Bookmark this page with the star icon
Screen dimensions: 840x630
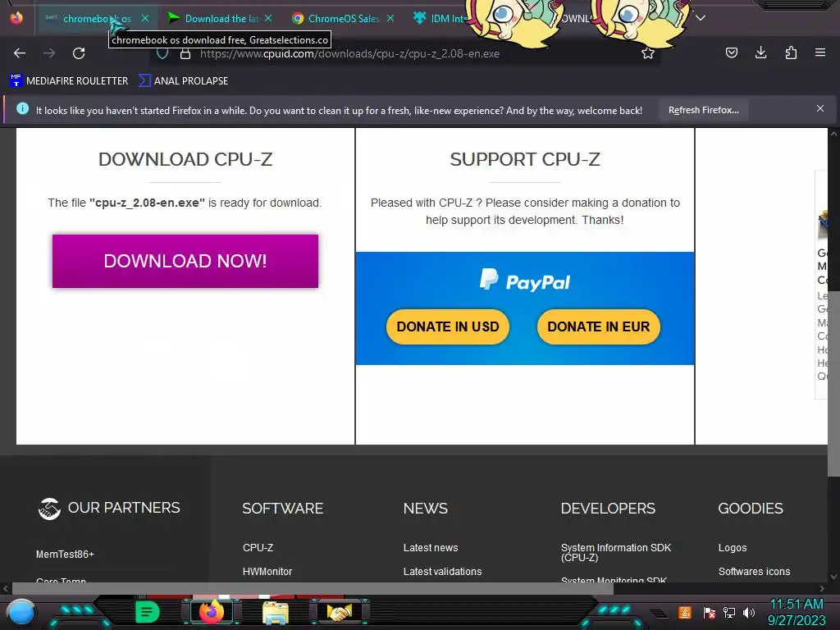pos(648,53)
